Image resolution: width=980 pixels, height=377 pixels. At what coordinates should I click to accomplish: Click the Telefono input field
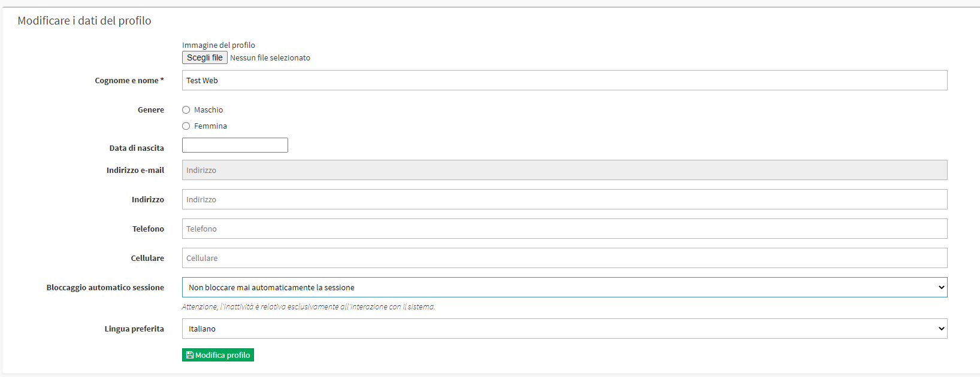(x=564, y=229)
